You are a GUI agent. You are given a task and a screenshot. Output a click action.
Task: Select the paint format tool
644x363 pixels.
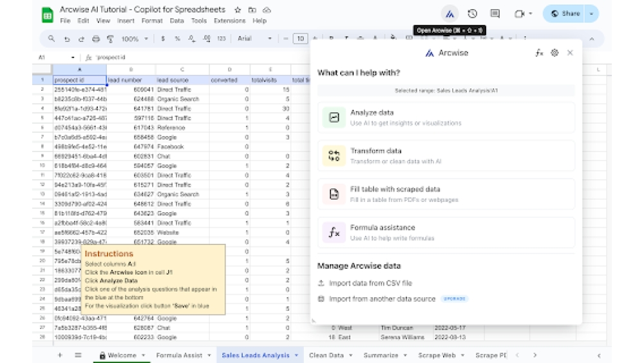[x=110, y=39]
